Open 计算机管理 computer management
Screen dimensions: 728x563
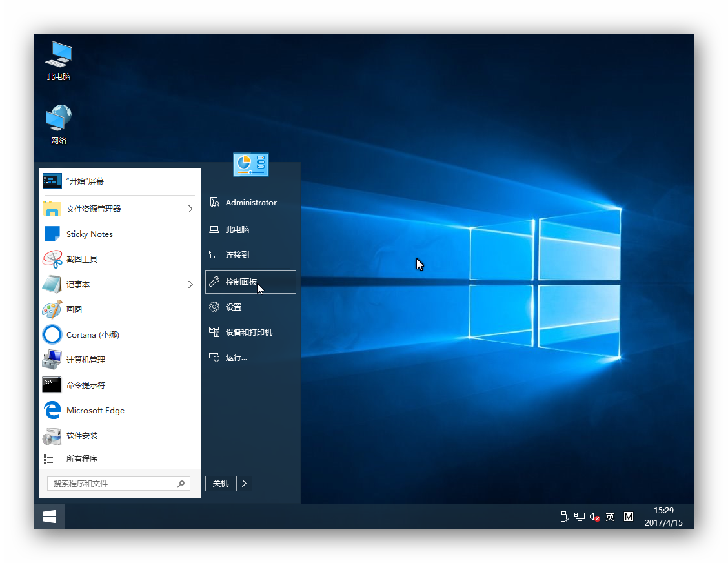(85, 360)
